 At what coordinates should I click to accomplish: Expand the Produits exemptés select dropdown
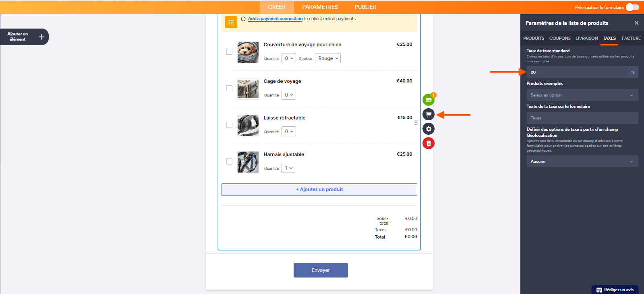tap(582, 95)
